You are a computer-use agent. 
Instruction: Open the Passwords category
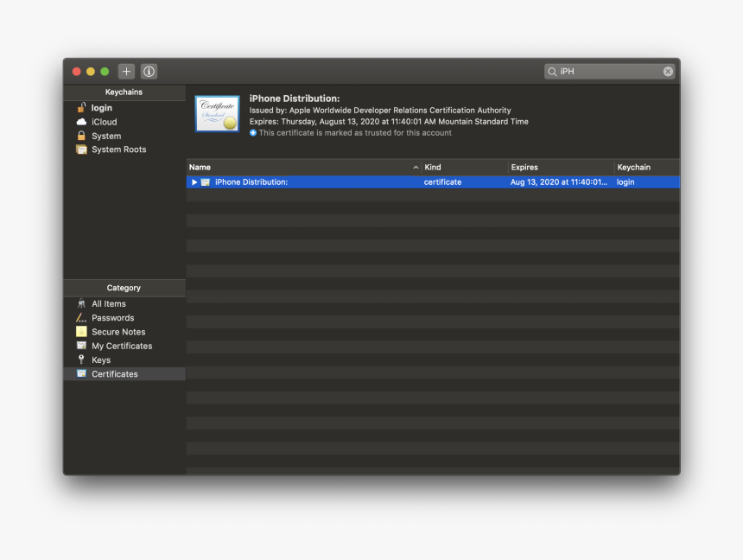pyautogui.click(x=112, y=318)
